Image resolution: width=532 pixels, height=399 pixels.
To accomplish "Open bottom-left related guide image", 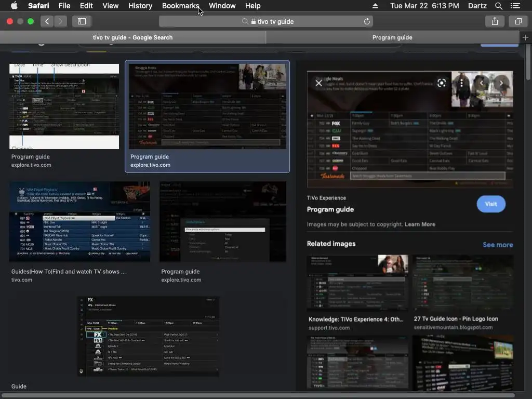I will 357,362.
